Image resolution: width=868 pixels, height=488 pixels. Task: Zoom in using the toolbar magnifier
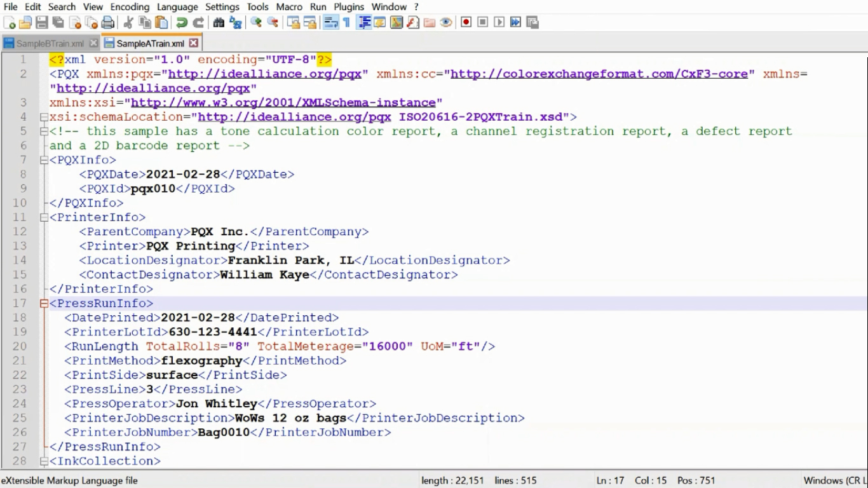point(256,22)
